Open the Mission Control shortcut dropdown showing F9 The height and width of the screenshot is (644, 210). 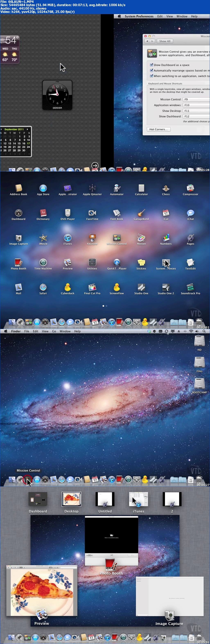tap(196, 99)
